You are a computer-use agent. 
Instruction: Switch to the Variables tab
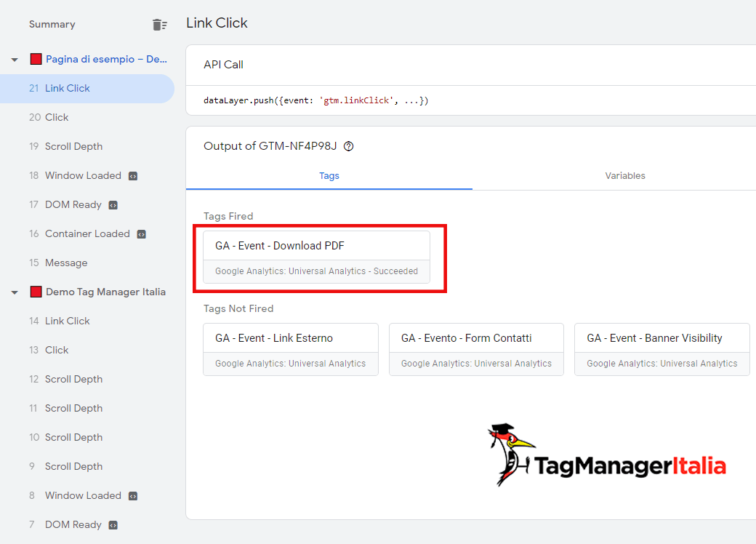pyautogui.click(x=624, y=176)
